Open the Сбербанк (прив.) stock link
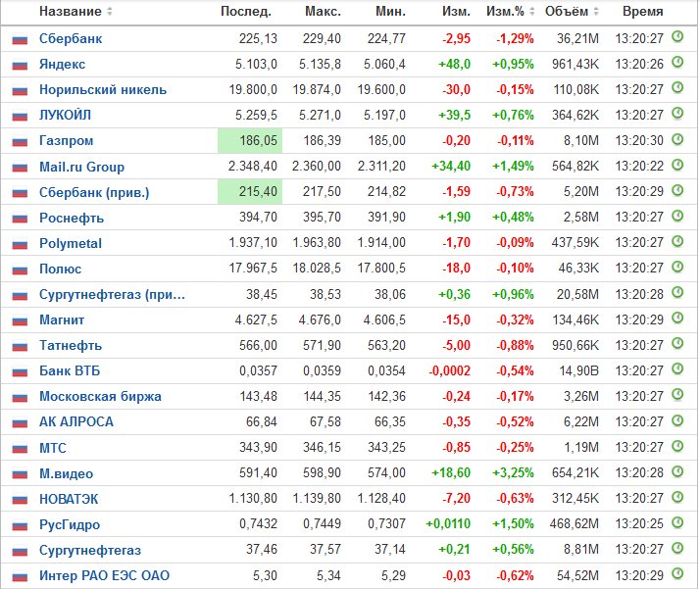The height and width of the screenshot is (589, 700). (94, 192)
